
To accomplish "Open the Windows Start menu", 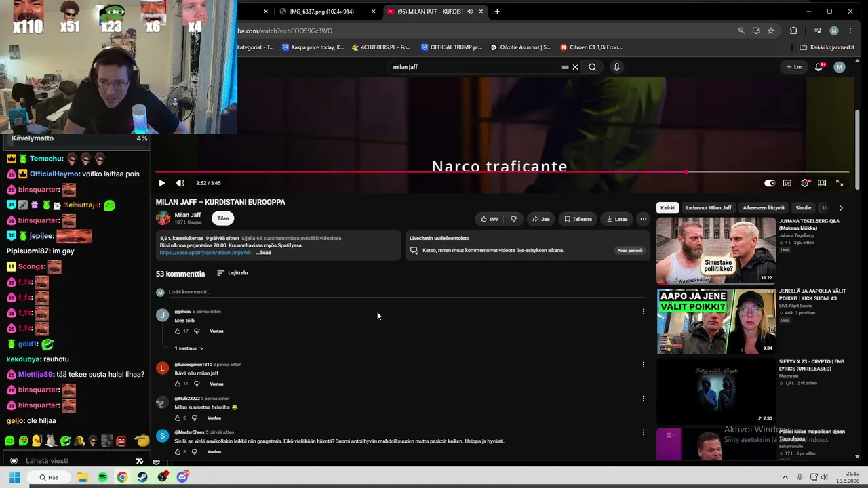I will click(x=14, y=477).
